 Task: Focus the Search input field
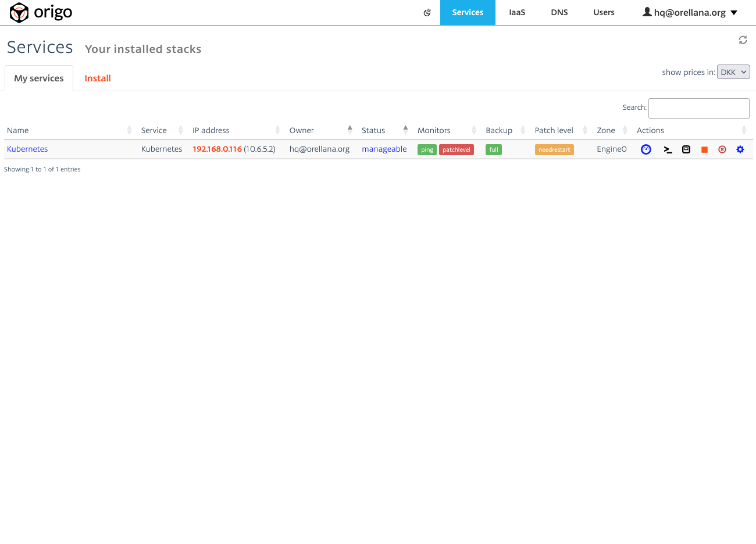click(698, 108)
